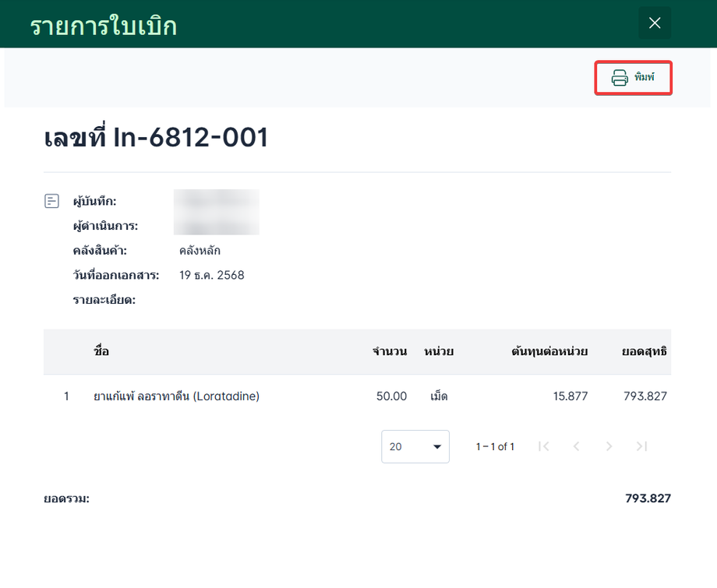The height and width of the screenshot is (588, 717).
Task: Close the รายการใบเบิก dialog
Action: (x=655, y=23)
